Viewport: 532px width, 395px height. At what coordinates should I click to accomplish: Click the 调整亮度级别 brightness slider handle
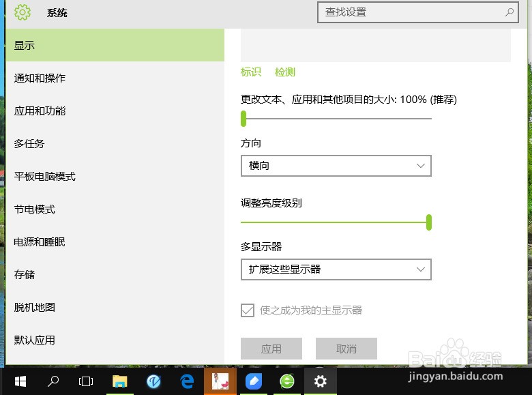pyautogui.click(x=429, y=222)
